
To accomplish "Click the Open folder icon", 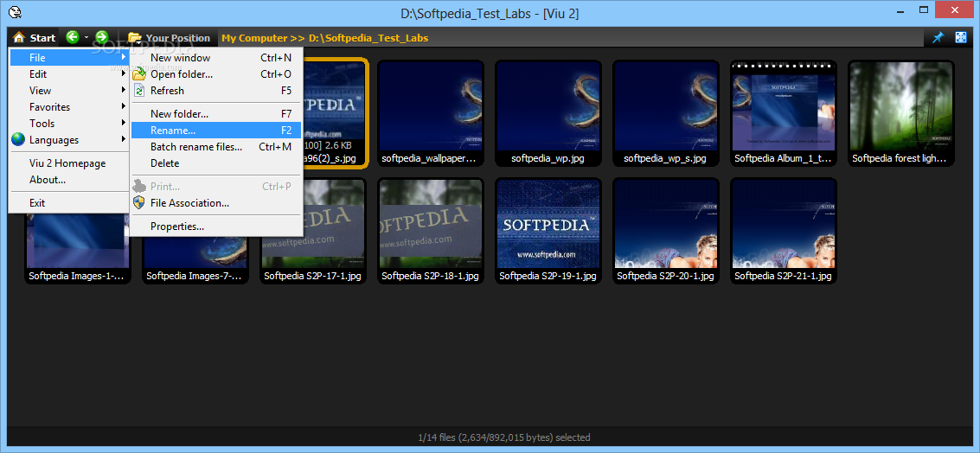I will coord(138,73).
